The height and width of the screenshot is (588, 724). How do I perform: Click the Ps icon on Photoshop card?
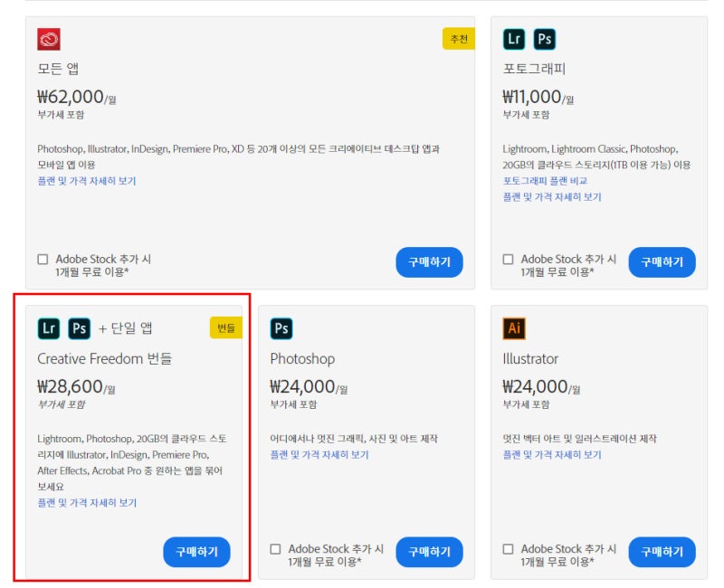click(281, 328)
